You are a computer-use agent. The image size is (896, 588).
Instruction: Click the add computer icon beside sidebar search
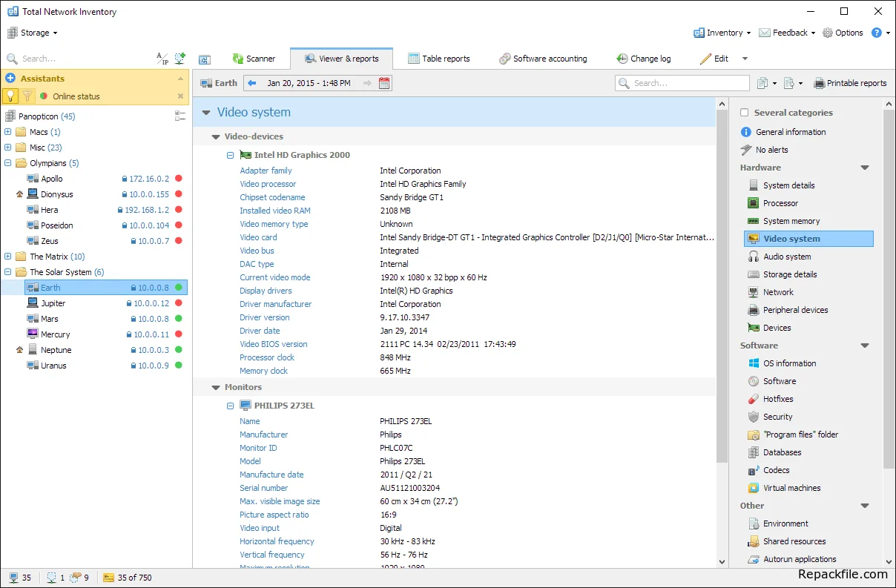point(179,59)
